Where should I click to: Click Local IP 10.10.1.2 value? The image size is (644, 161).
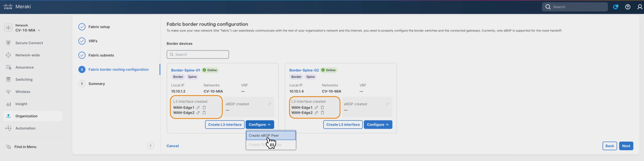click(178, 91)
